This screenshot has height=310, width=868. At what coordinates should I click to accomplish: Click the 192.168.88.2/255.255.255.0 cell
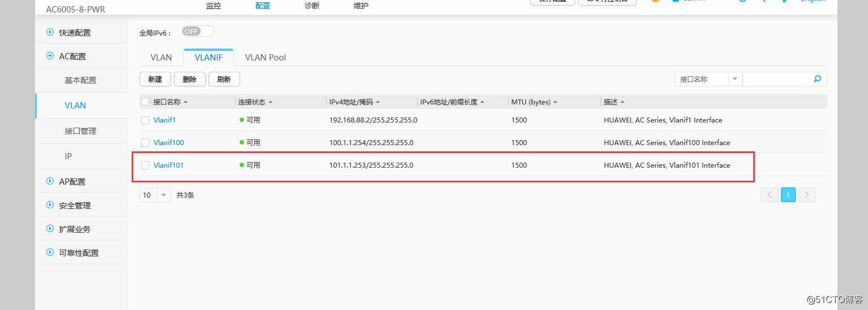tap(373, 120)
